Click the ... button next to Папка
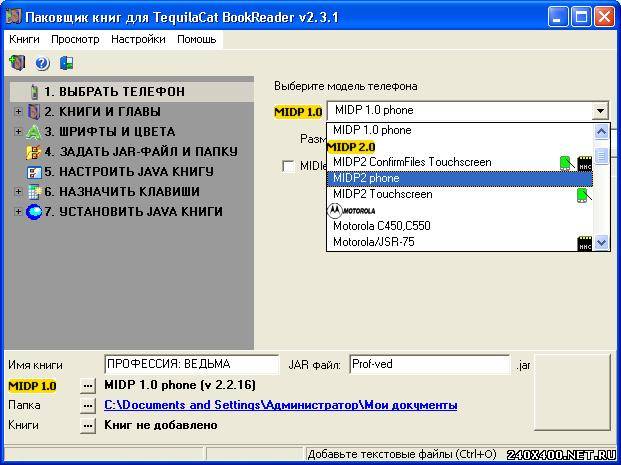621x465 pixels. tap(88, 406)
